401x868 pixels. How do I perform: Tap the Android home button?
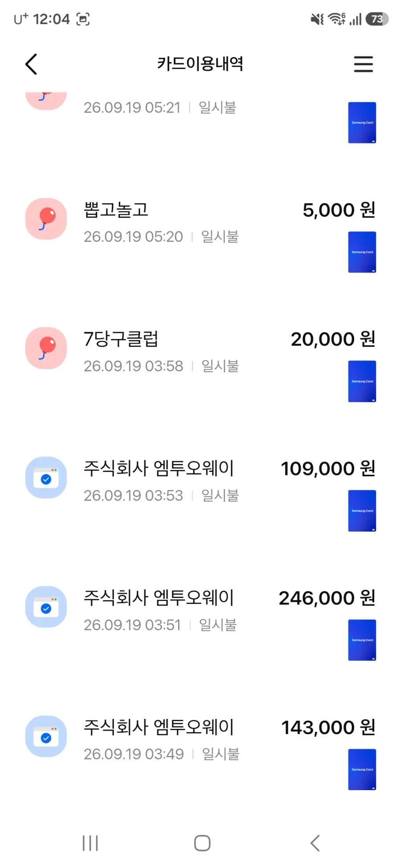pos(202,843)
